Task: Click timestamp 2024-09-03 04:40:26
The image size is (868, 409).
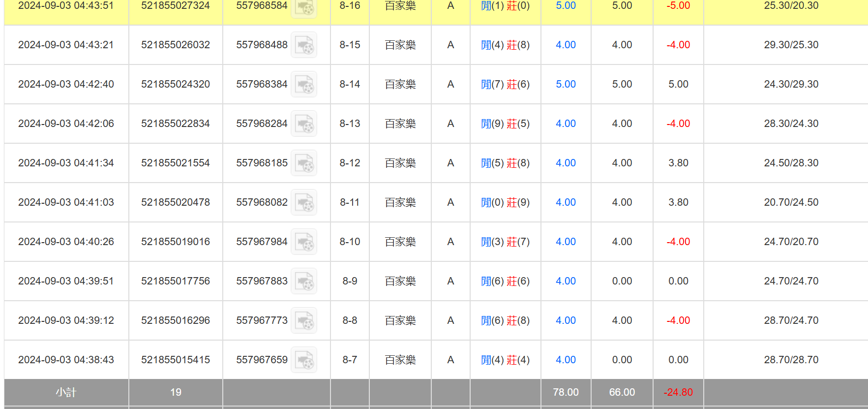Action: [66, 242]
